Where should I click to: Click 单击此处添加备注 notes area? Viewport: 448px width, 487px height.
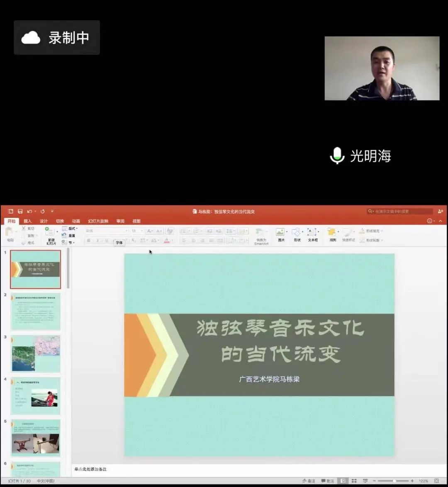(x=91, y=469)
